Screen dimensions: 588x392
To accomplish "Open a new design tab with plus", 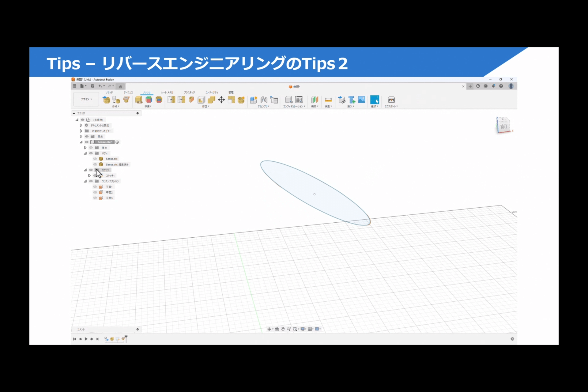I will point(470,86).
